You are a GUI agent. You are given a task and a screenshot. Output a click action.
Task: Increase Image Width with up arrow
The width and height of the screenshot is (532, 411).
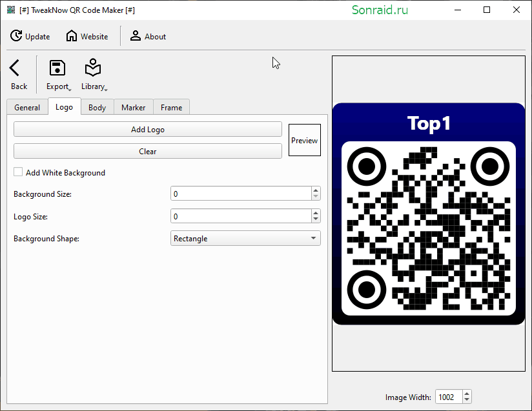click(x=467, y=394)
